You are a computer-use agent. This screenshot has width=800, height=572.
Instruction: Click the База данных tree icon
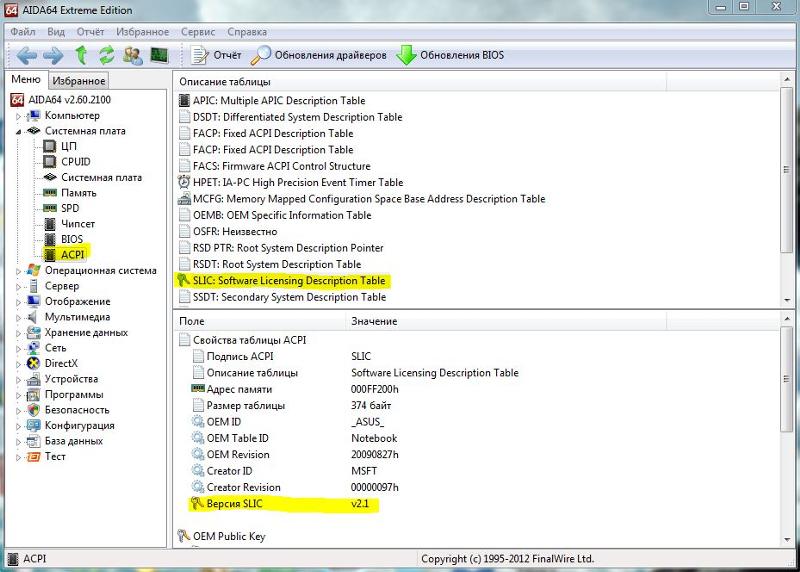point(34,441)
